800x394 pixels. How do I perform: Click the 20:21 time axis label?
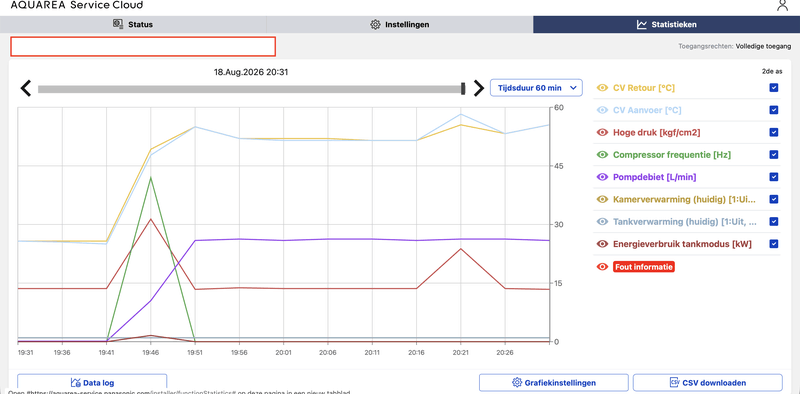[x=461, y=352]
